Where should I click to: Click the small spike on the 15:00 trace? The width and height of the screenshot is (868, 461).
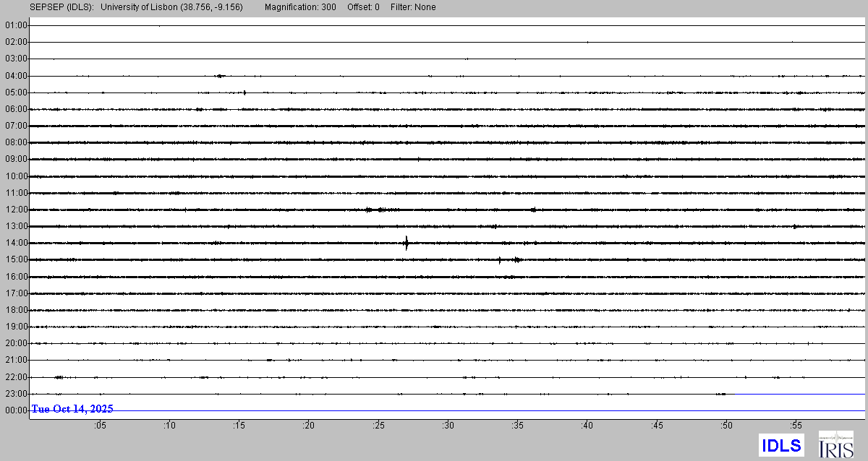(x=500, y=259)
